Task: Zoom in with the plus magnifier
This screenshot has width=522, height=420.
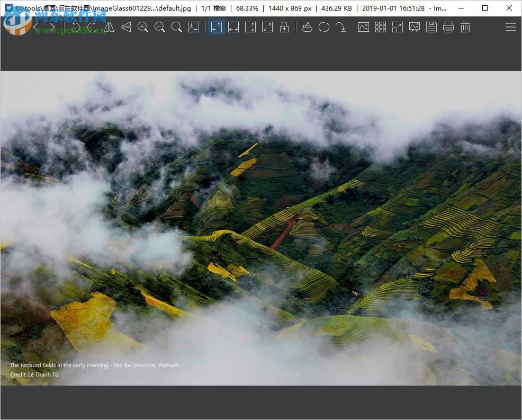Action: (143, 27)
